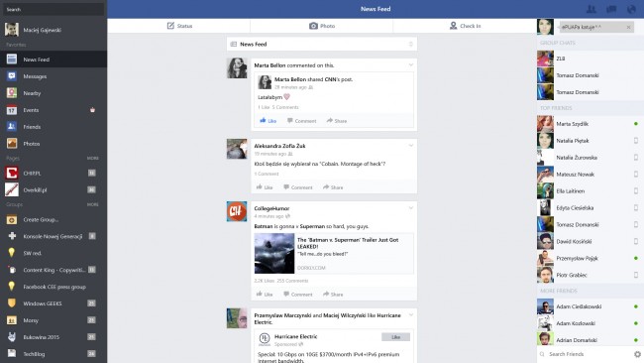Click the Create Group icon
The height and width of the screenshot is (363, 644).
coord(12,219)
